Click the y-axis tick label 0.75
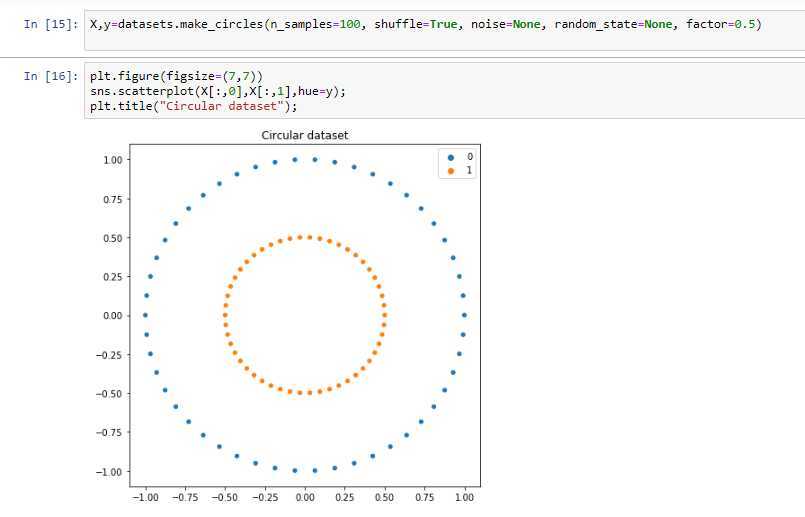The height and width of the screenshot is (517, 805). click(113, 199)
